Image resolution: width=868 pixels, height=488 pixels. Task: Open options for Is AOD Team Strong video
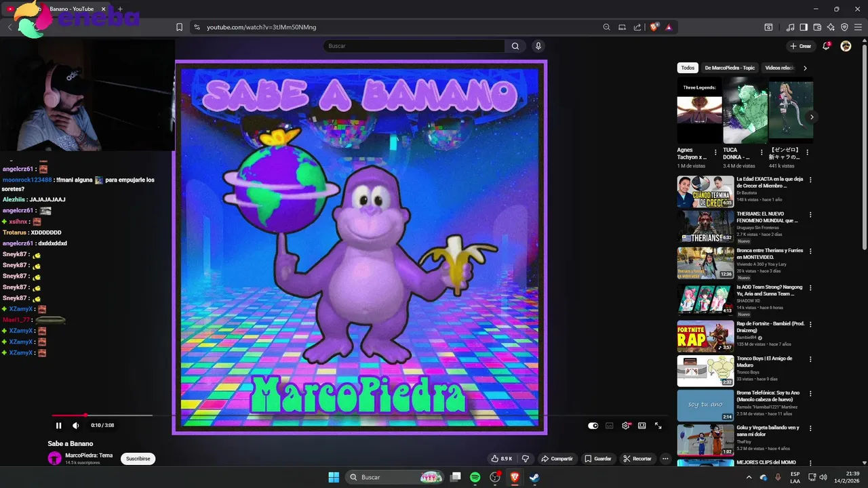(x=810, y=287)
